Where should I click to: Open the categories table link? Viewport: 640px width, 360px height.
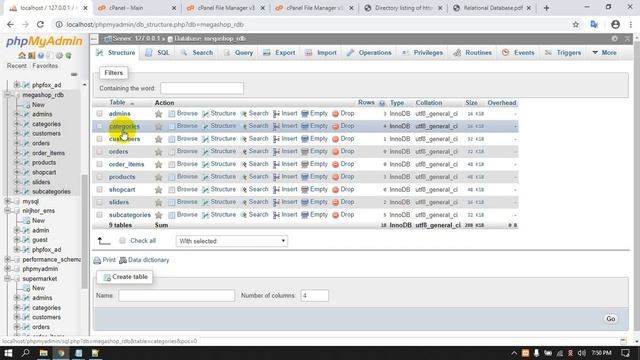click(x=124, y=126)
